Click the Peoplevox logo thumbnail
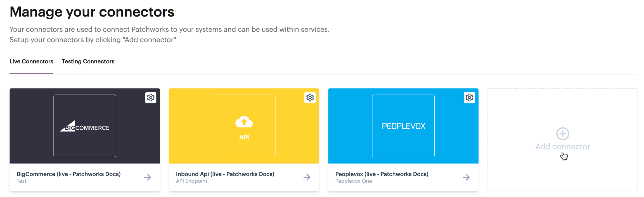Image resolution: width=644 pixels, height=197 pixels. pos(403,126)
